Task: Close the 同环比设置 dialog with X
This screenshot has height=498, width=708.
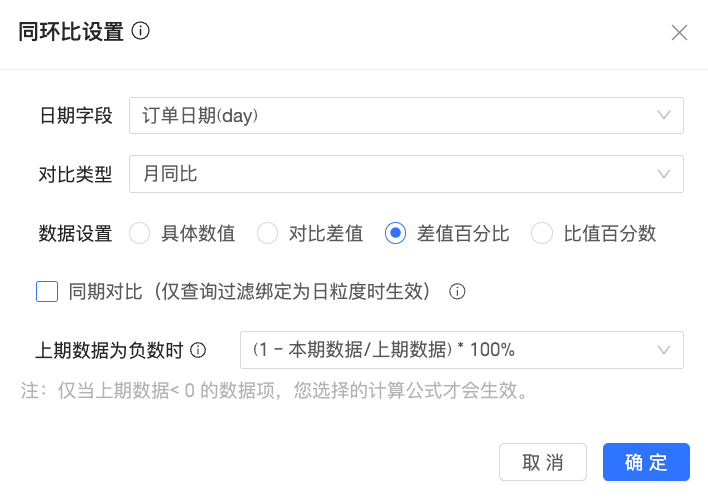Action: coord(679,33)
